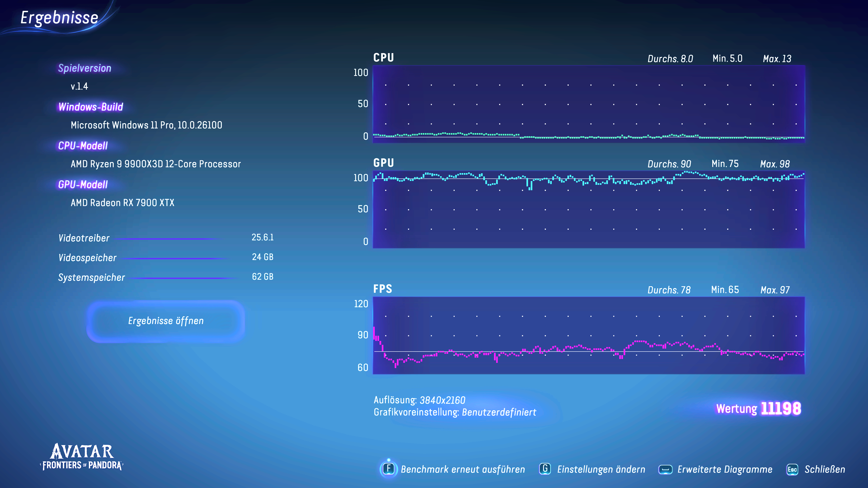Screen dimensions: 868x488
Task: Click the FPS graph area
Action: 588,335
